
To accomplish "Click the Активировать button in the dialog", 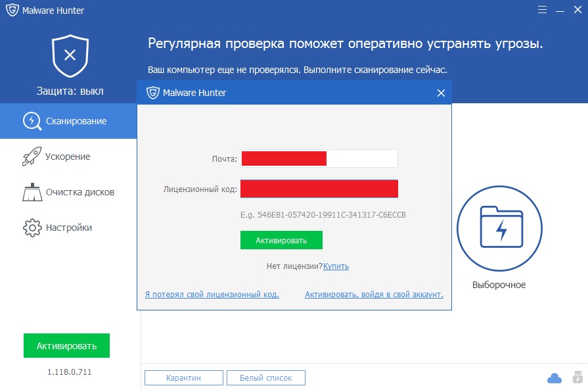I will coord(281,240).
